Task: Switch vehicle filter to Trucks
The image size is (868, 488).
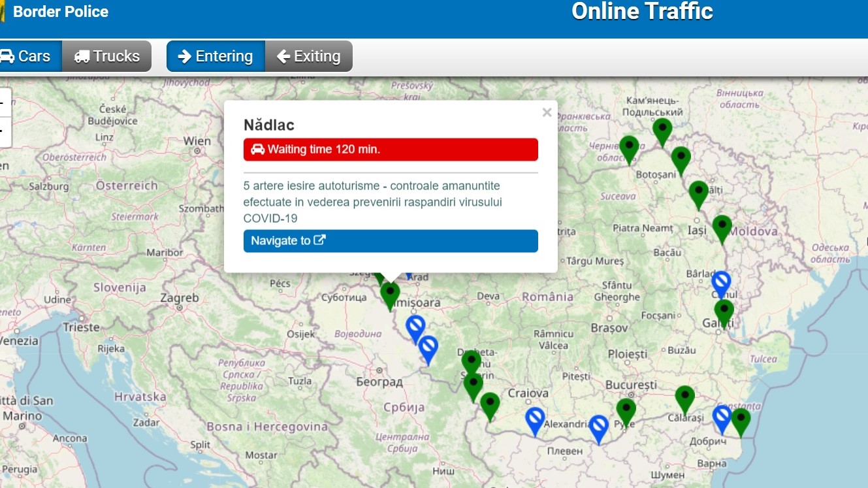Action: pos(107,56)
